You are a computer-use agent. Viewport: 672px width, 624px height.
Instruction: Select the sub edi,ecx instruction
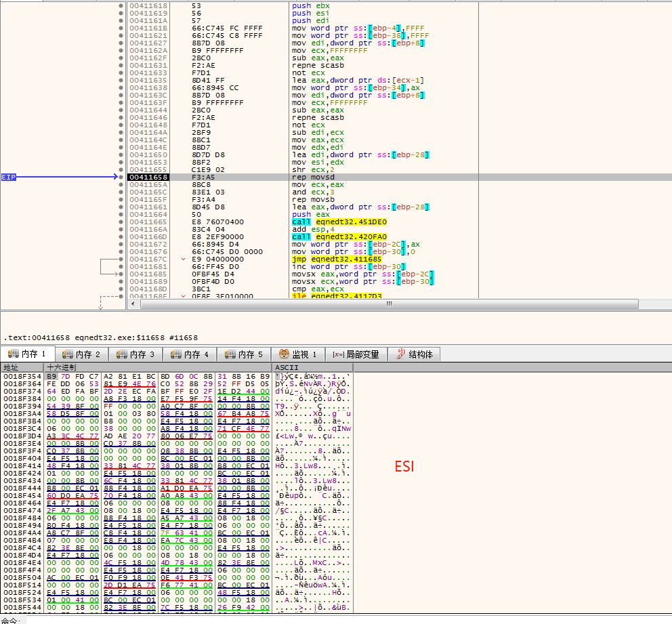(318, 132)
